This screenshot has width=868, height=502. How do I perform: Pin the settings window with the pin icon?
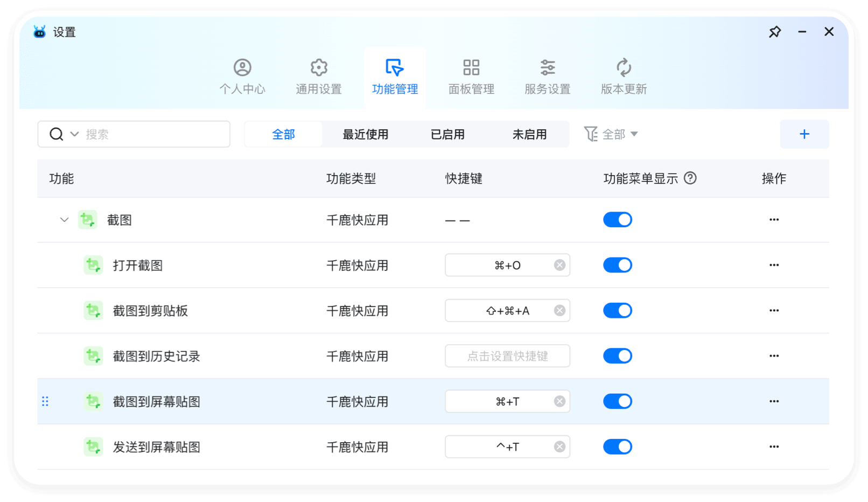click(775, 32)
